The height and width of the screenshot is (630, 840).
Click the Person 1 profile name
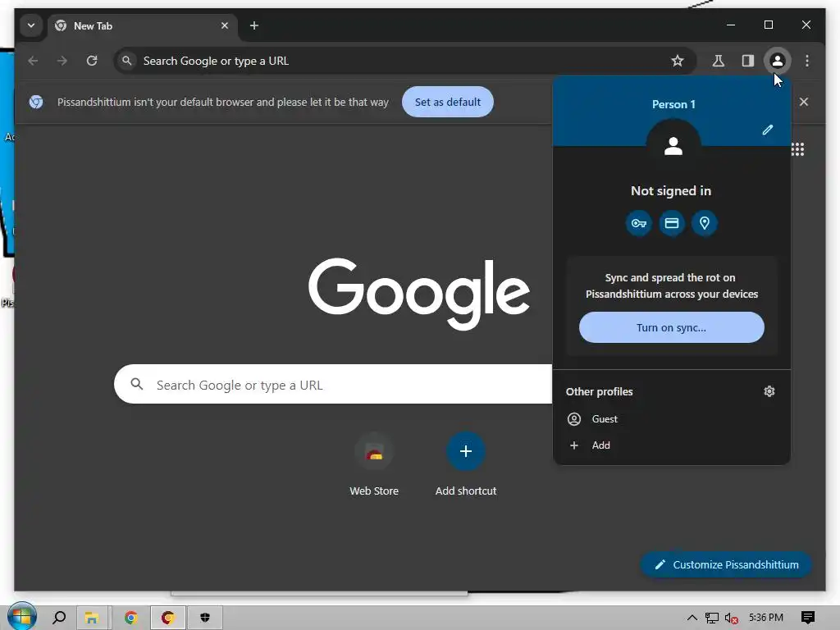[673, 104]
